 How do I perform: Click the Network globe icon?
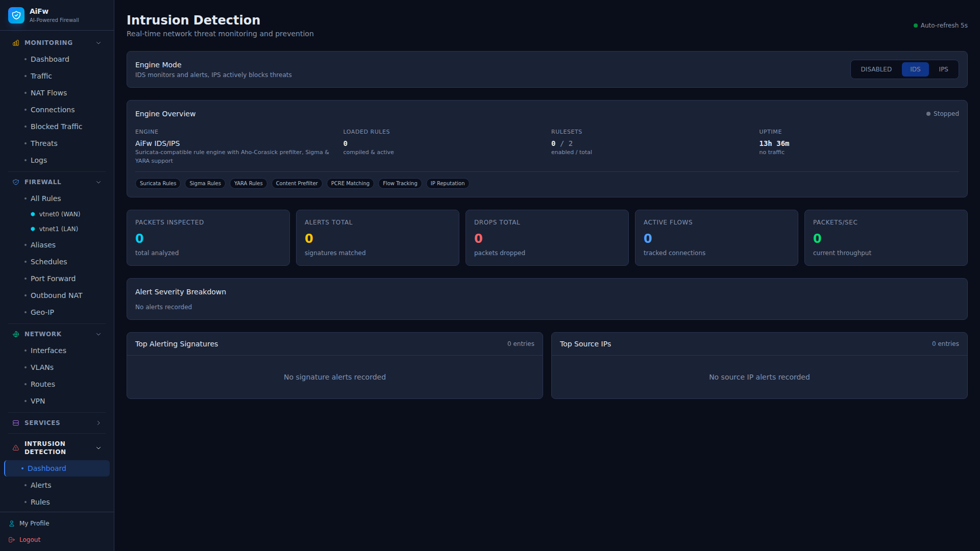[x=15, y=334]
